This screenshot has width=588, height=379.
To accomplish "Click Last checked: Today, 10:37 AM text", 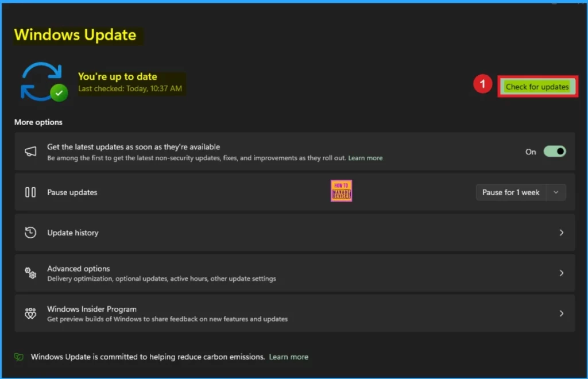I will (x=130, y=88).
